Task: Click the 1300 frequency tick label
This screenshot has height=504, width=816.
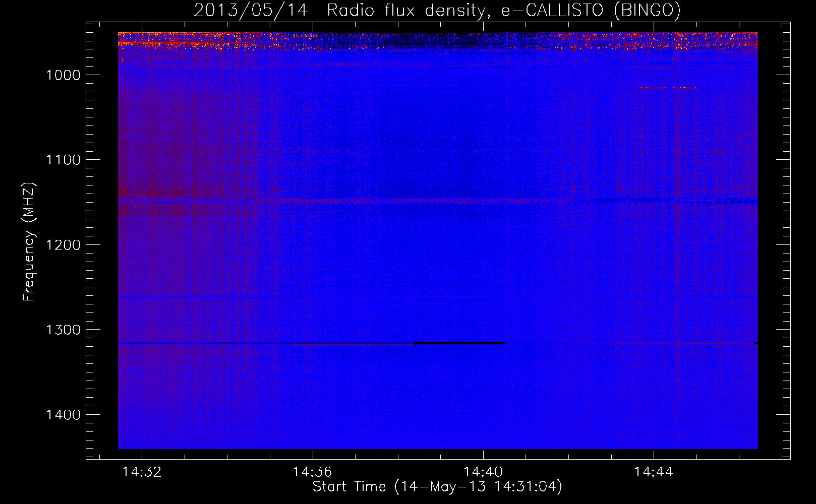Action: pyautogui.click(x=63, y=330)
